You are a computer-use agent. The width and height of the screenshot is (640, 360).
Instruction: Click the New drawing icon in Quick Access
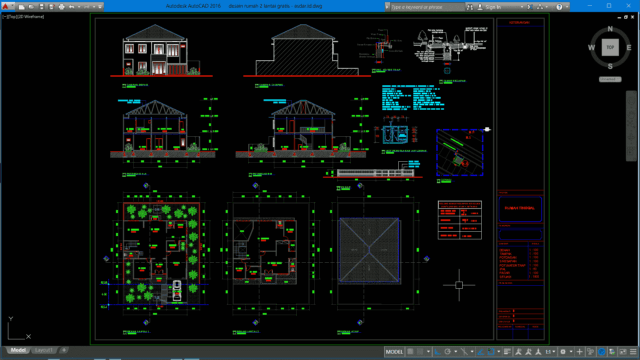(x=22, y=7)
